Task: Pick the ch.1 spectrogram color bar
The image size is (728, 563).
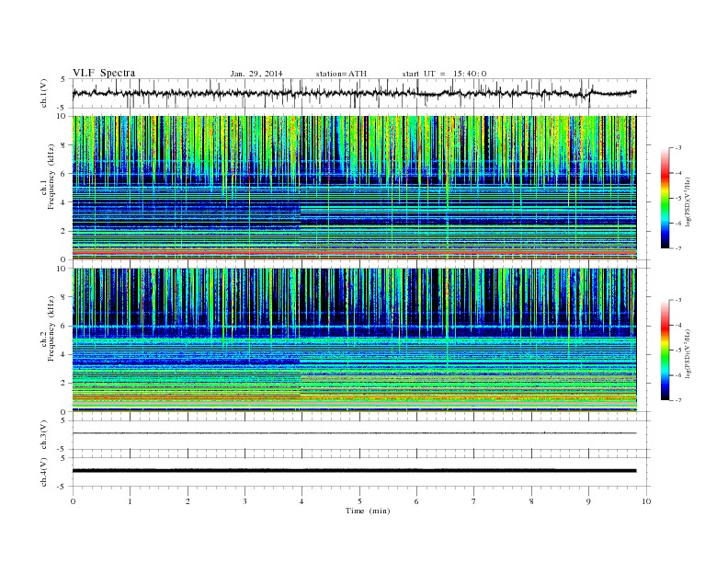Action: (x=665, y=198)
